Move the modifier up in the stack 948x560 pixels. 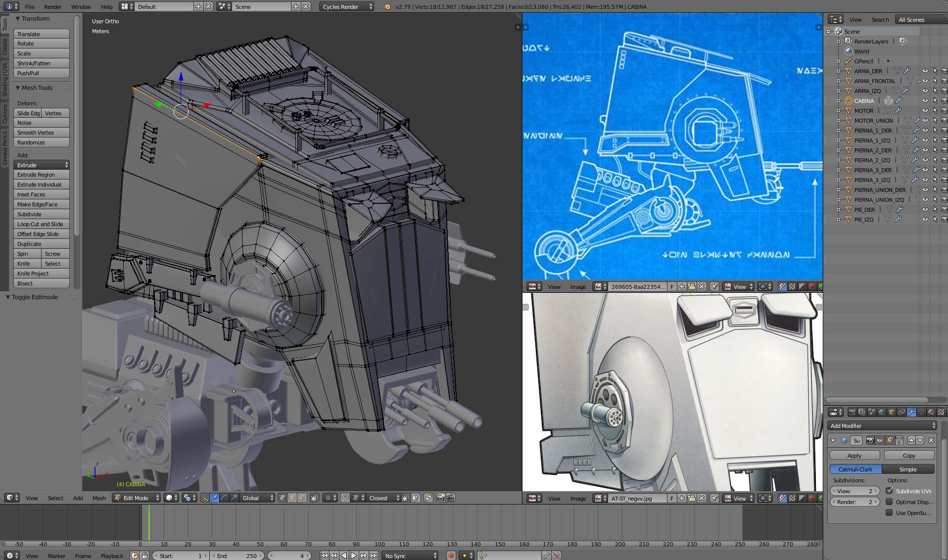[x=911, y=440]
